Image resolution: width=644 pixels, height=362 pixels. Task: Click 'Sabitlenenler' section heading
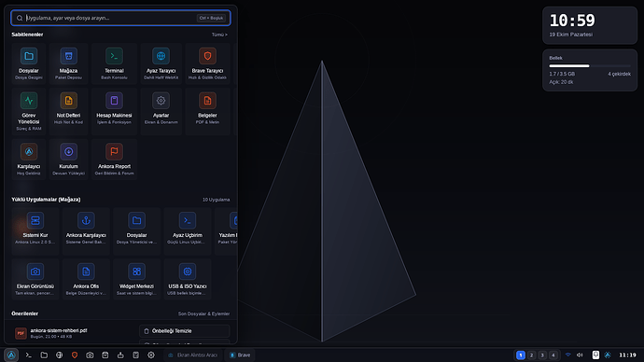point(27,35)
